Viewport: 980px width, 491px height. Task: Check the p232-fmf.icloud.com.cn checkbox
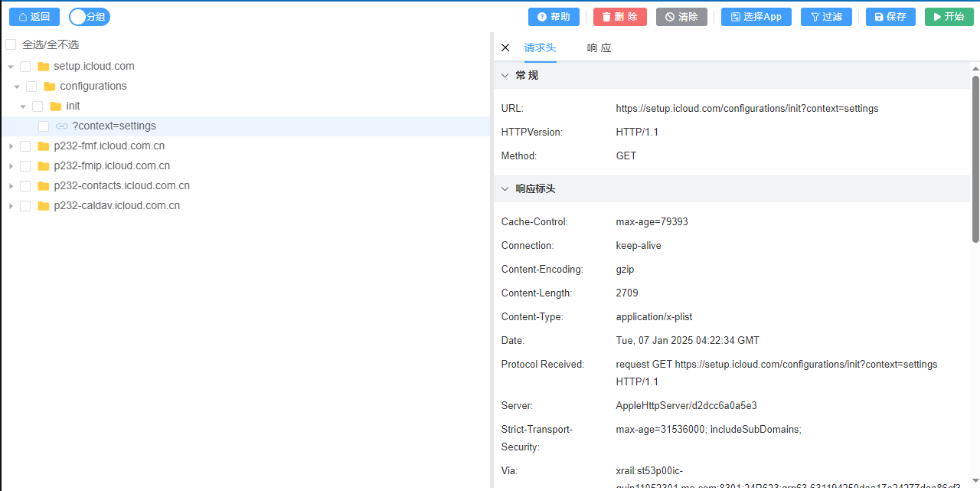tap(25, 146)
